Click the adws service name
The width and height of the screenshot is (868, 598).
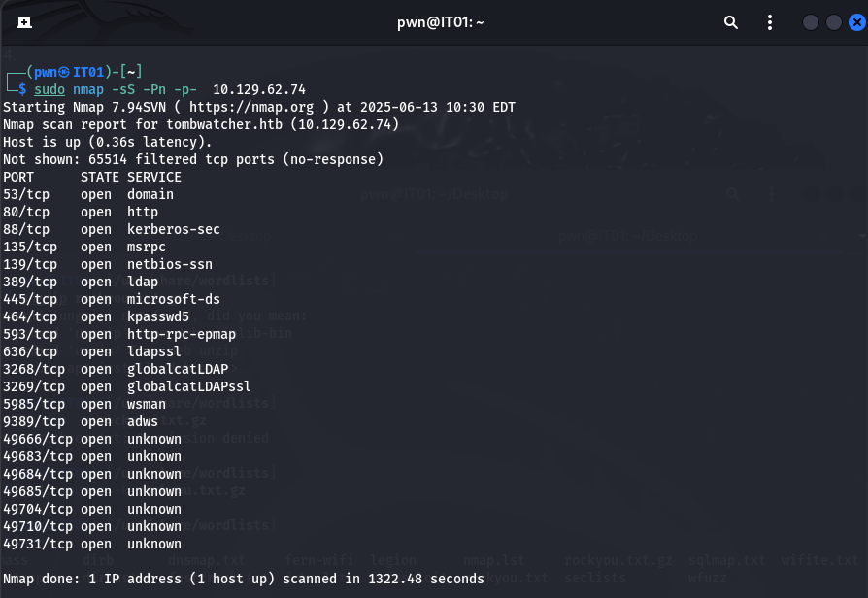tap(142, 421)
